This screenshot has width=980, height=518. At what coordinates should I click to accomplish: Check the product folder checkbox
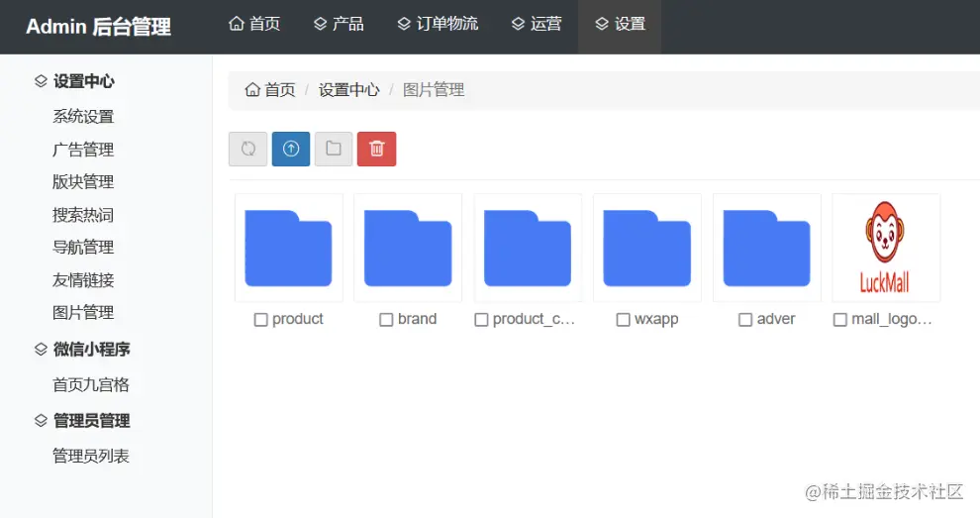tap(260, 320)
